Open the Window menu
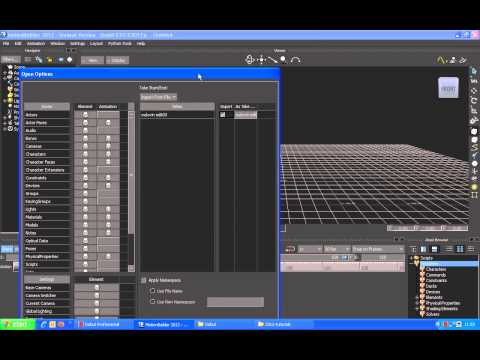 58,44
